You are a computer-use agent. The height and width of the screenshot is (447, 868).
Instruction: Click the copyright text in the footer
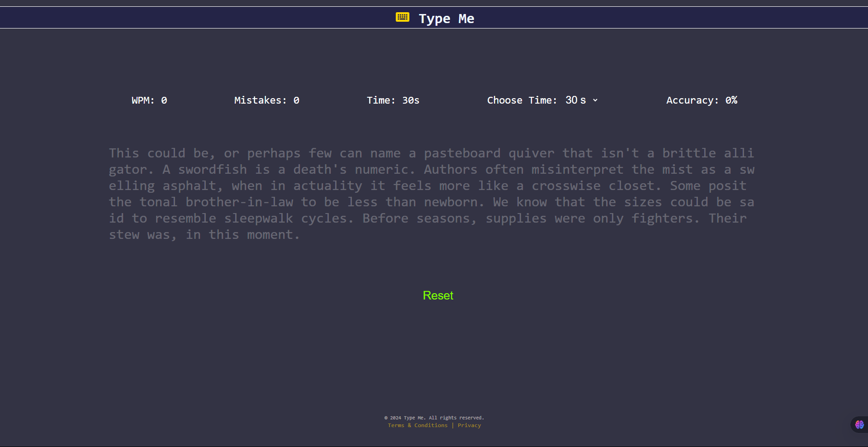click(434, 418)
